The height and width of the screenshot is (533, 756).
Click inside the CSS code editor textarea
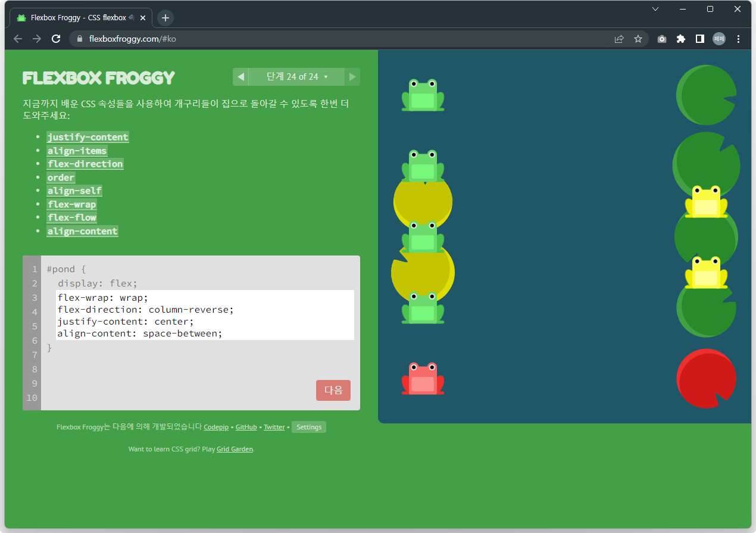pos(205,315)
